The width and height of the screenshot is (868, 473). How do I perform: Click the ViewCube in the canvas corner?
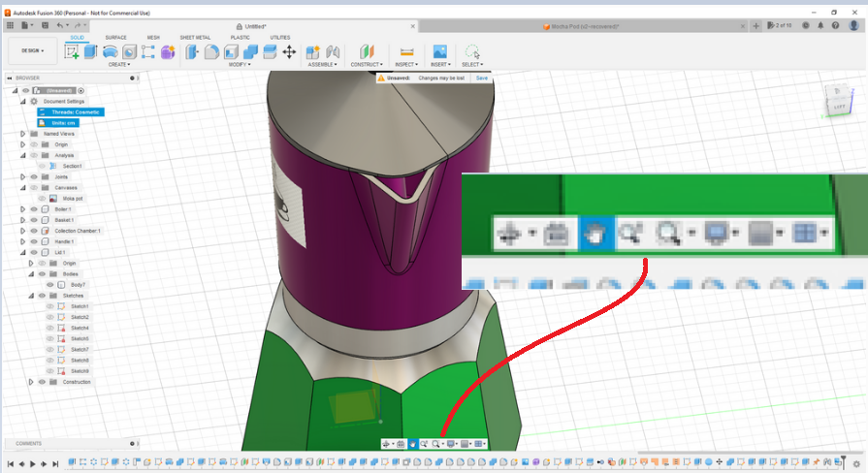point(839,100)
